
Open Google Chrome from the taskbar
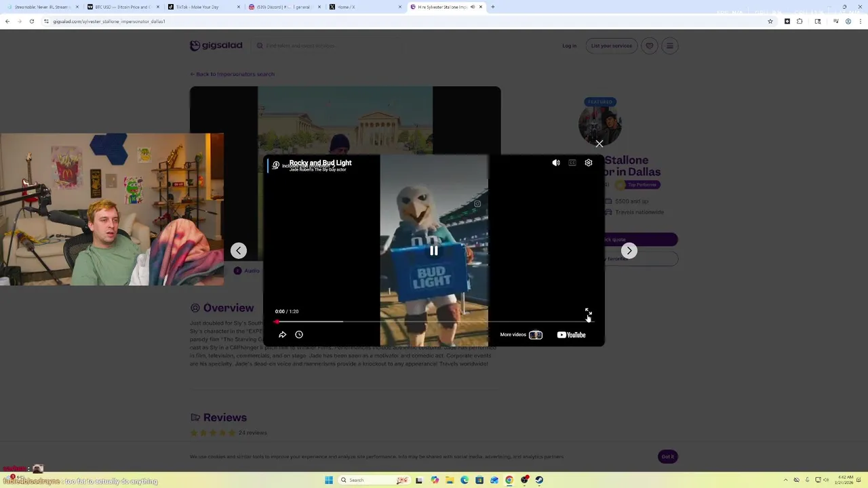point(509,480)
